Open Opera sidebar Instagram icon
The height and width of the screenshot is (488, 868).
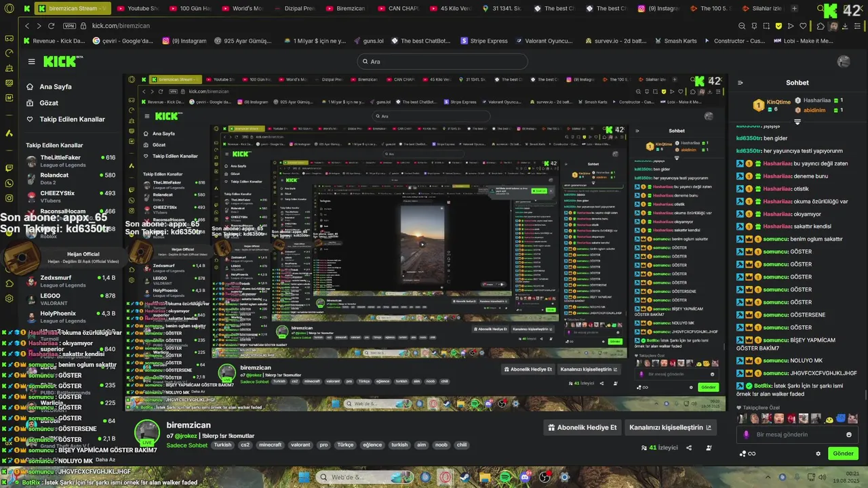9,198
